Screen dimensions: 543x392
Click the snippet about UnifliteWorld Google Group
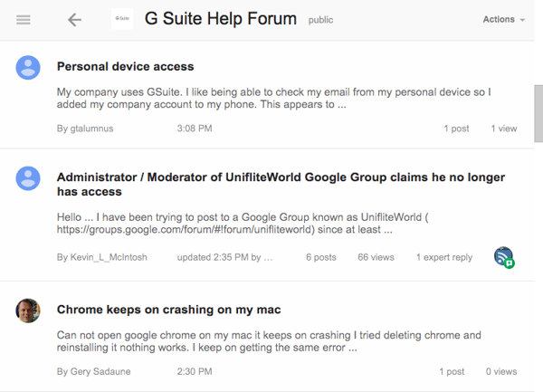[x=243, y=224]
